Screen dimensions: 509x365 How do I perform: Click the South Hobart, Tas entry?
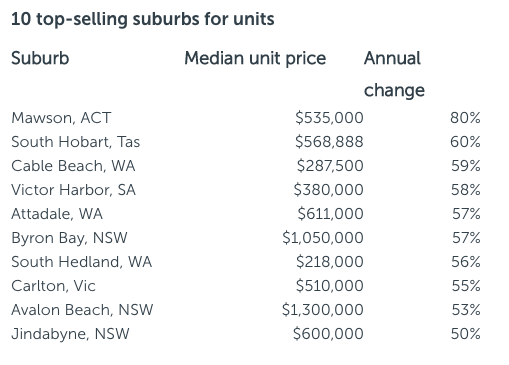(x=75, y=142)
